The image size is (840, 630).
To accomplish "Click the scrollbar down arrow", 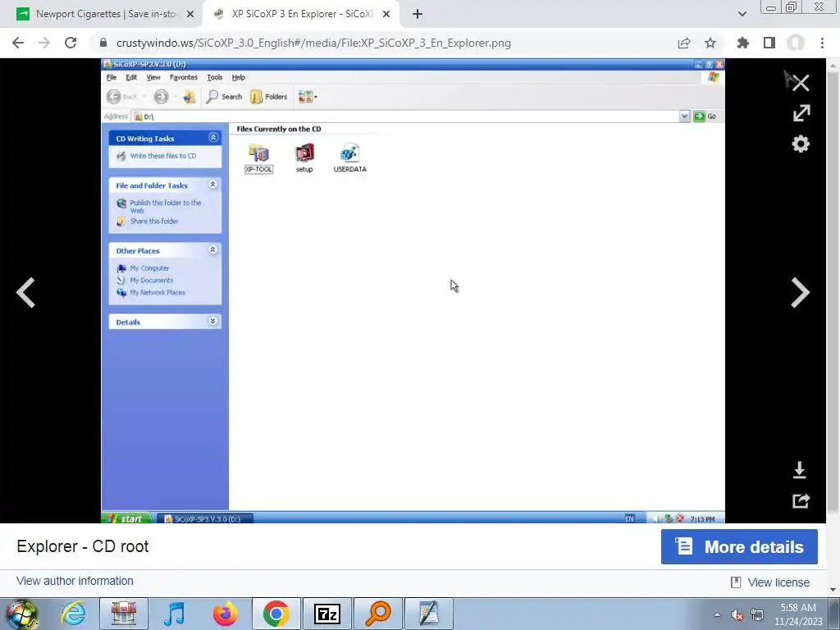I will pyautogui.click(x=833, y=590).
